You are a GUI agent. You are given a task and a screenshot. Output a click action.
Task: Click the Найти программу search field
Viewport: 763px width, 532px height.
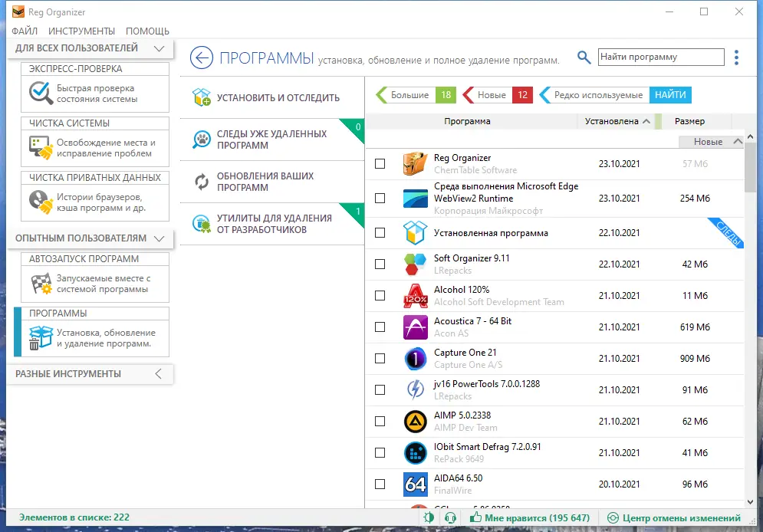coord(661,57)
